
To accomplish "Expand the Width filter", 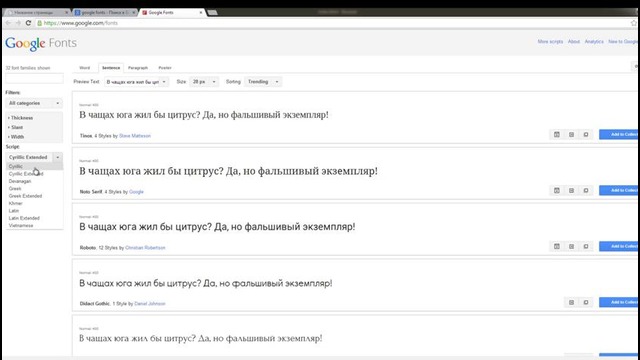I will [16, 137].
